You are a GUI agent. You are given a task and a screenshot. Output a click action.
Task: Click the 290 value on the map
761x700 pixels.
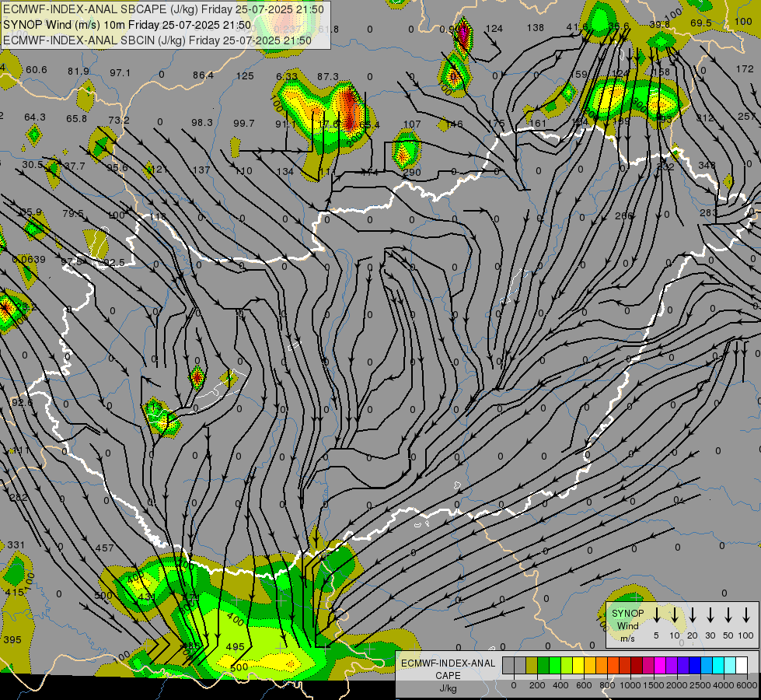[x=412, y=173]
